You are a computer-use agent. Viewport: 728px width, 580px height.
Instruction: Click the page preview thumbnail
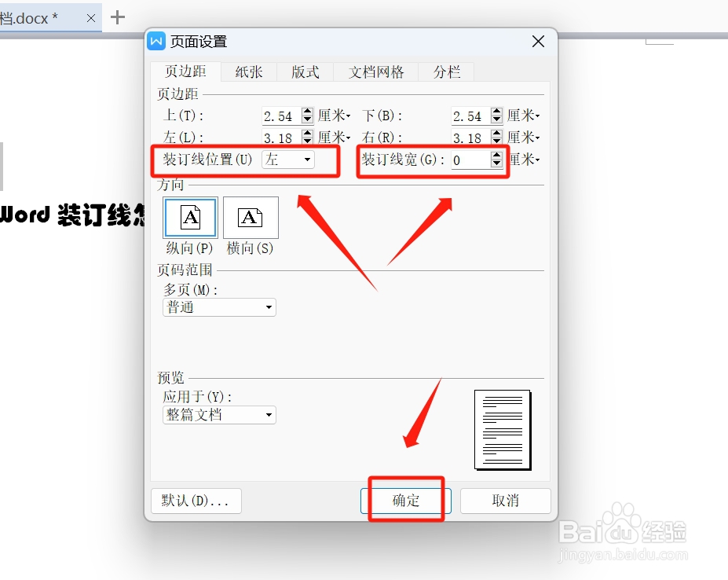(502, 429)
